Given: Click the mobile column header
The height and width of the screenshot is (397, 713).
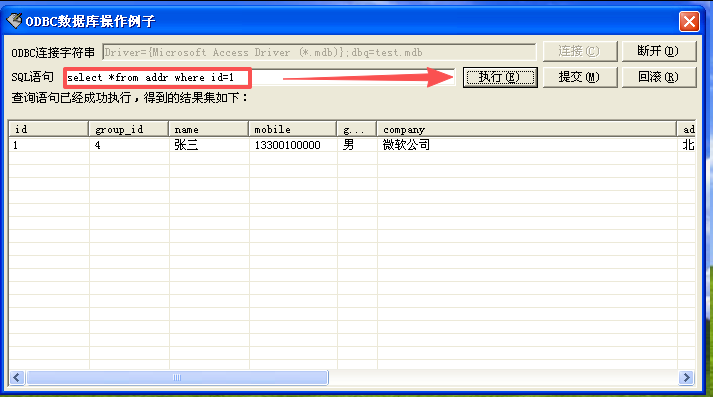Looking at the screenshot, I should point(292,130).
